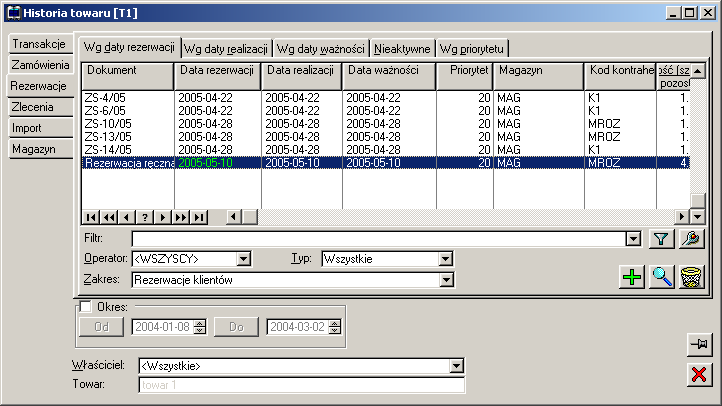Go to next record arrow
Viewport: 722px width, 406px height.
point(163,217)
